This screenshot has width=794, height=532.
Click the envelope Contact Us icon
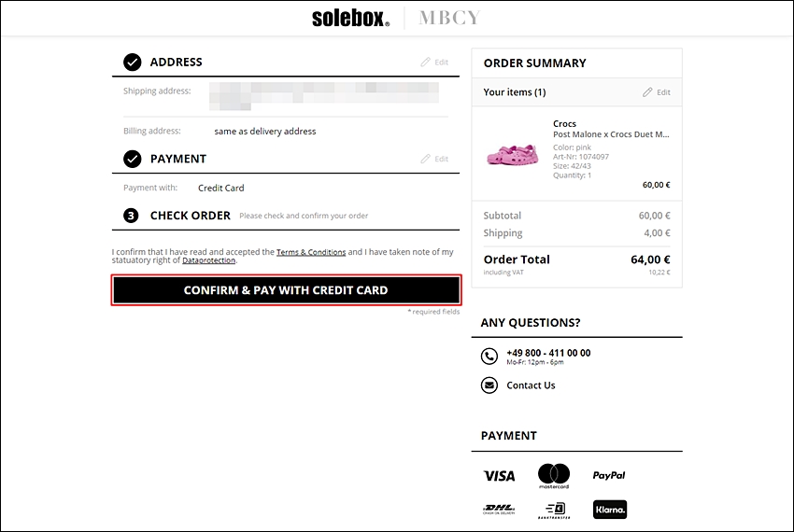pyautogui.click(x=489, y=385)
